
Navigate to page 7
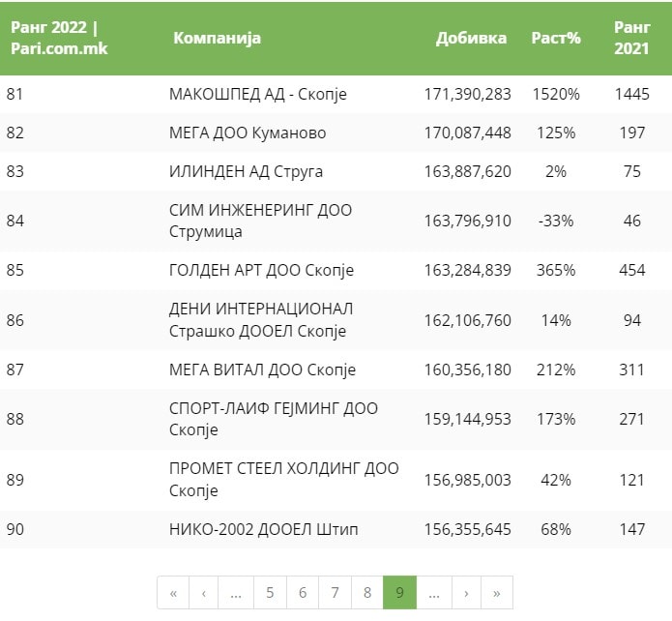point(335,593)
